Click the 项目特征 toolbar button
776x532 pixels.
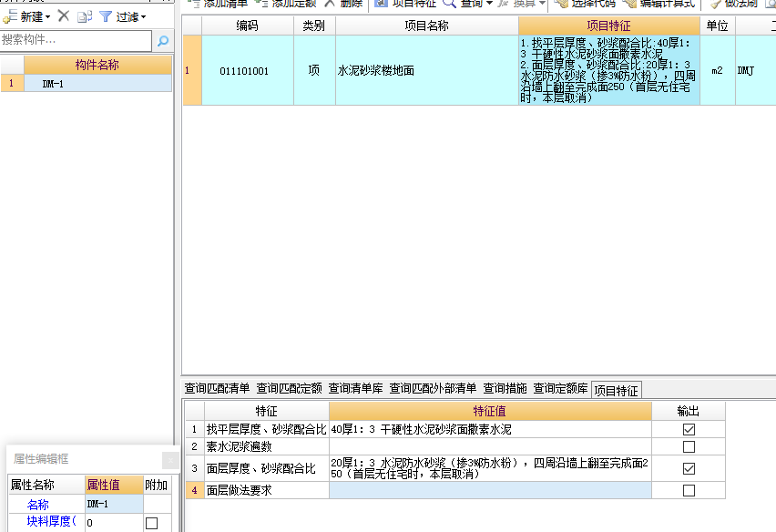[406, 4]
